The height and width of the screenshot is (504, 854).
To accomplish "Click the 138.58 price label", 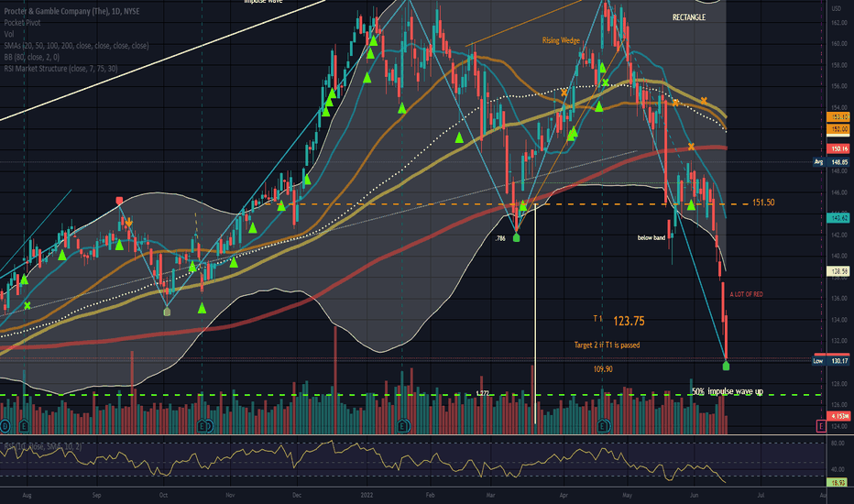I will [838, 271].
